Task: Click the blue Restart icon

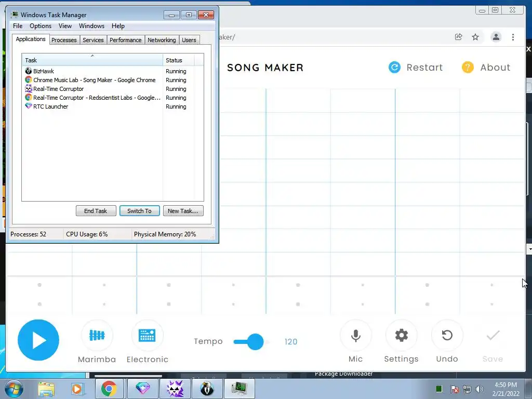Action: pos(394,67)
